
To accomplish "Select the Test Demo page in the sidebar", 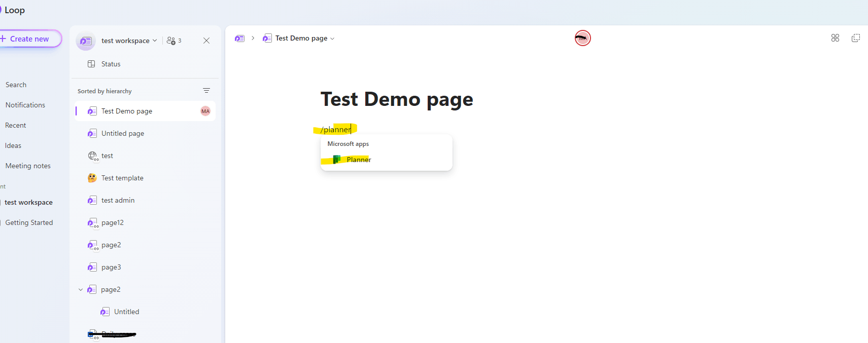I will [x=145, y=111].
